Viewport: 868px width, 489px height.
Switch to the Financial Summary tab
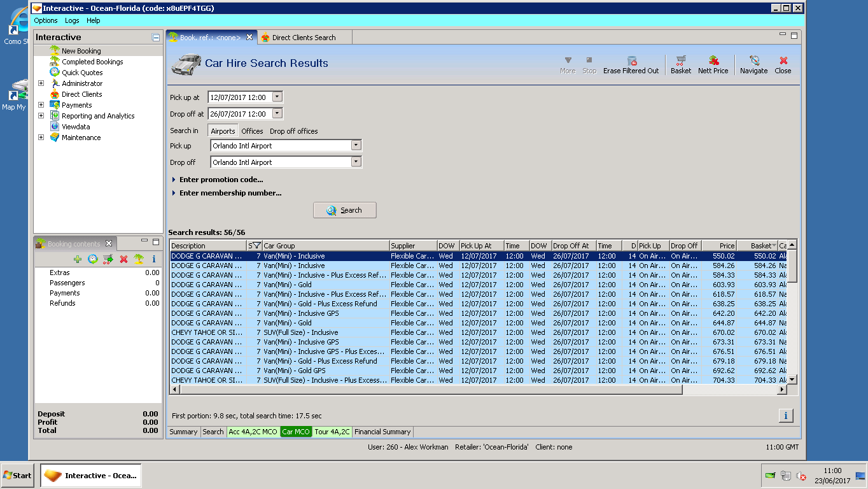pyautogui.click(x=382, y=432)
